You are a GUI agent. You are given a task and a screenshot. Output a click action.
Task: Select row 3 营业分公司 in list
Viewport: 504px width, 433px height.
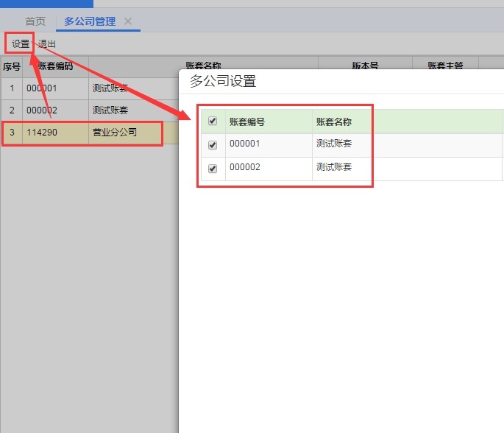[90, 133]
